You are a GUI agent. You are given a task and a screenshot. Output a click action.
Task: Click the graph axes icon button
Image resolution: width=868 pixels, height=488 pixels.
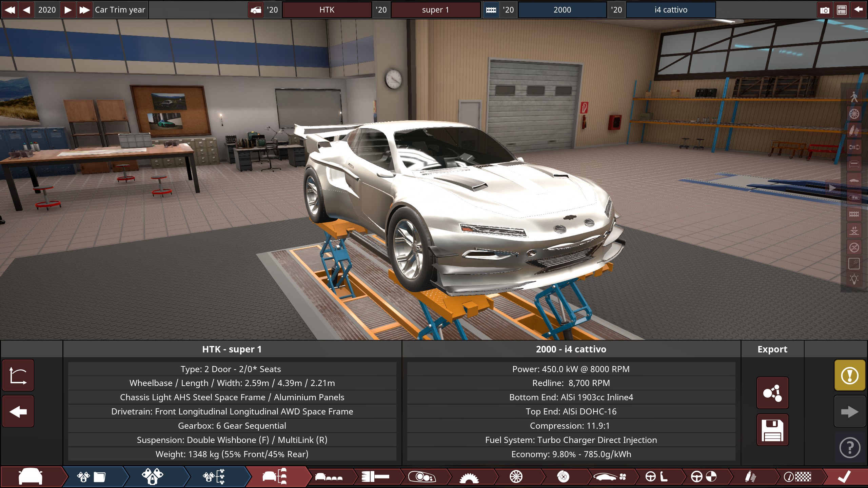[18, 375]
